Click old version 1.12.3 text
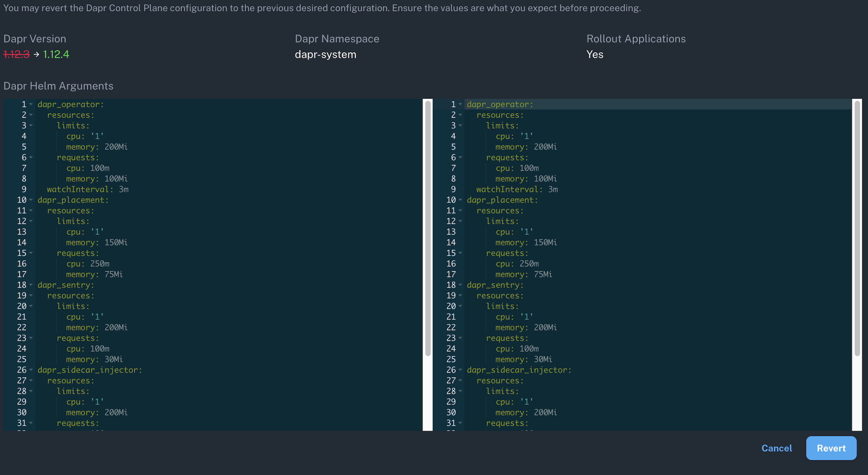Image resolution: width=868 pixels, height=475 pixels. click(x=16, y=54)
